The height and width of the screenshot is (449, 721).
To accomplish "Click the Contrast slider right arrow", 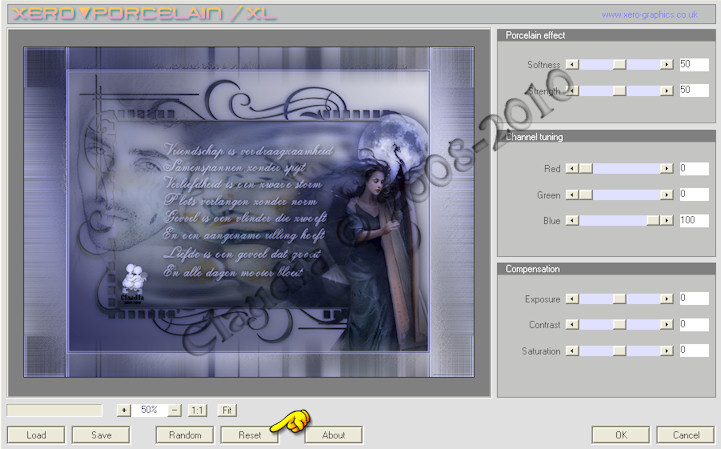I will pos(667,325).
